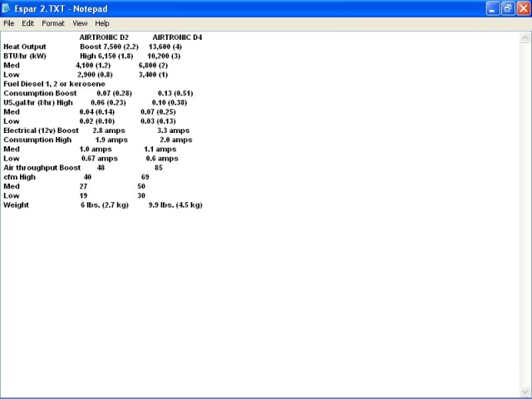532x399 pixels.
Task: Open the File menu
Action: [9, 23]
